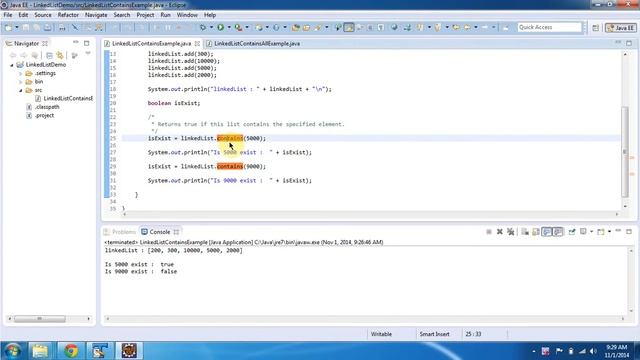Open Google Chrome from the taskbar

[x=71, y=351]
